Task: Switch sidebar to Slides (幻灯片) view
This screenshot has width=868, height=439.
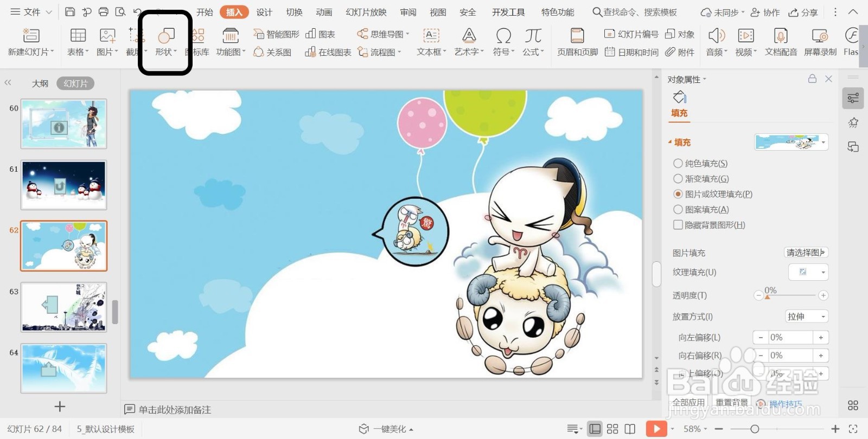Action: [75, 83]
